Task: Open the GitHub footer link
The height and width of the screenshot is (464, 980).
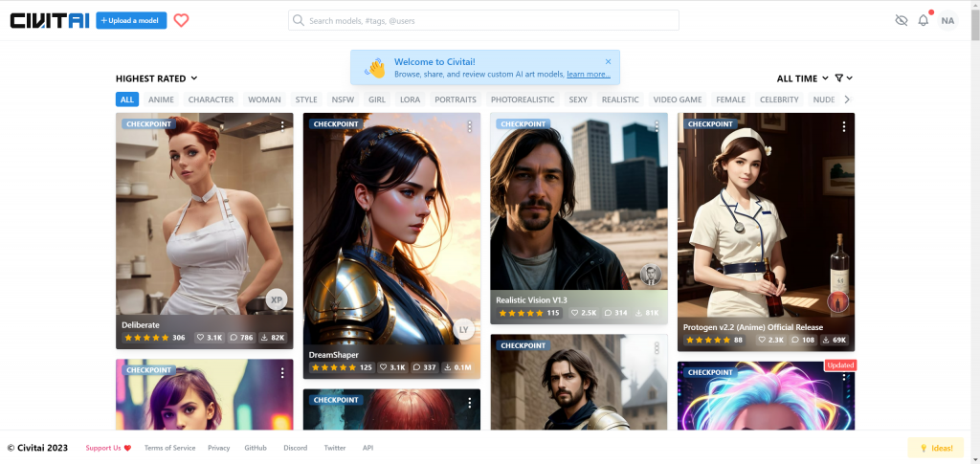Action: (256, 448)
